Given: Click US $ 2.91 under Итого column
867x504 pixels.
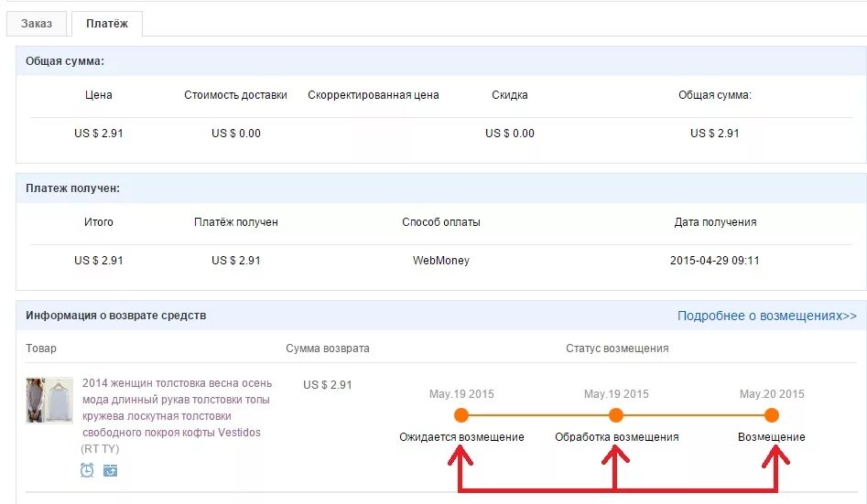Looking at the screenshot, I should click(99, 261).
